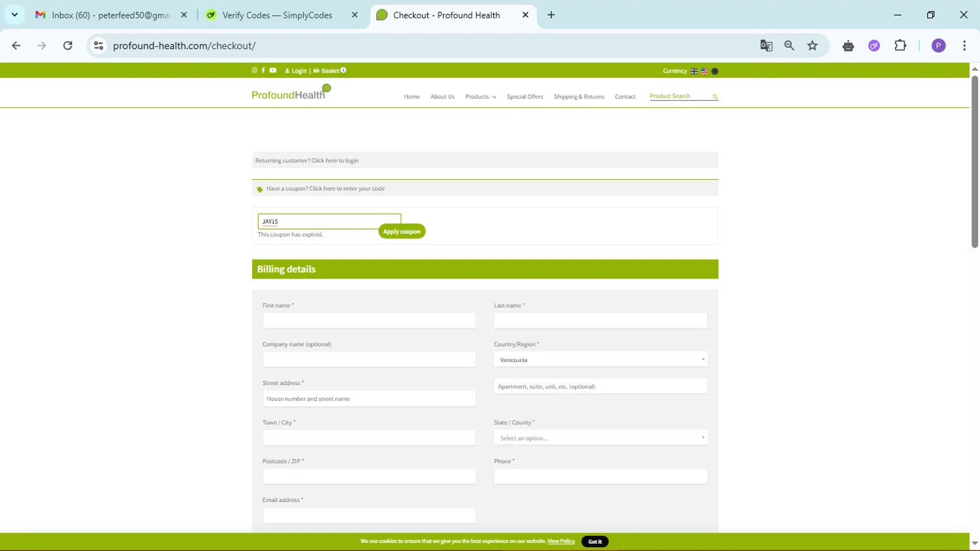The width and height of the screenshot is (980, 551).
Task: Click the product search magnifier icon
Action: 715,97
